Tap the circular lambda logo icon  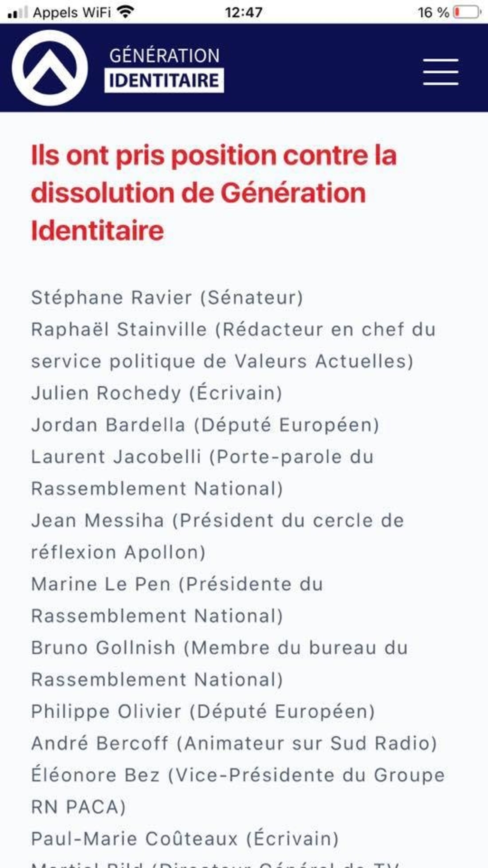pos(50,68)
